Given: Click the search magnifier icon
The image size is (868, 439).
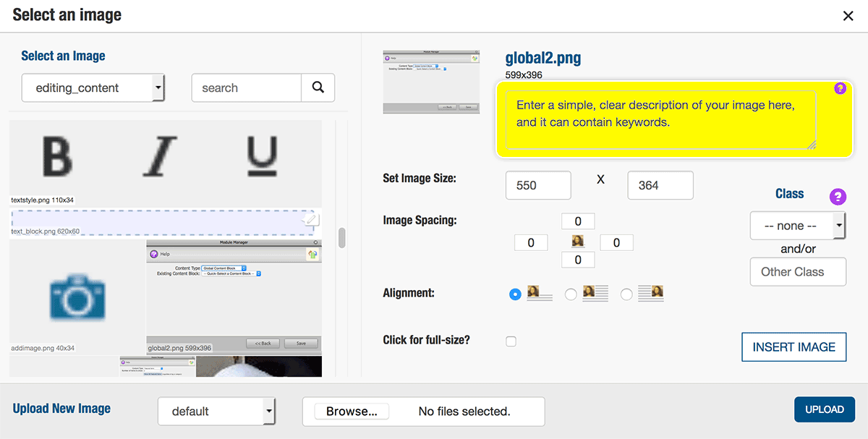Looking at the screenshot, I should (x=318, y=88).
